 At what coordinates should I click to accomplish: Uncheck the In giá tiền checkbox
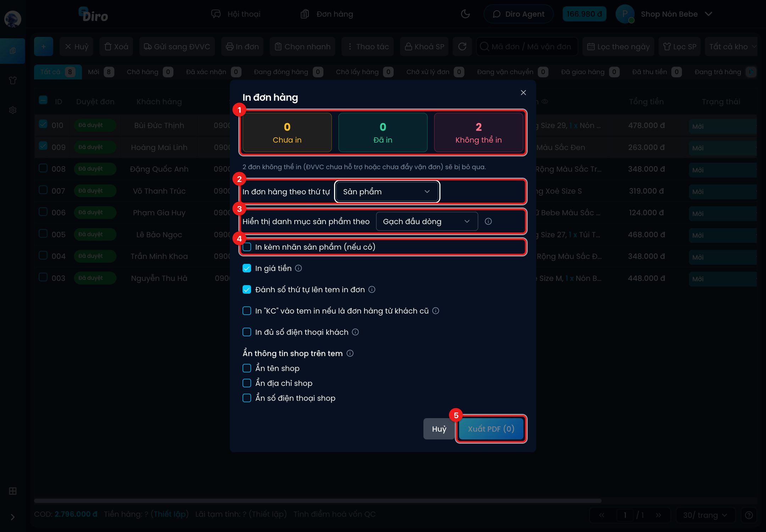coord(247,268)
